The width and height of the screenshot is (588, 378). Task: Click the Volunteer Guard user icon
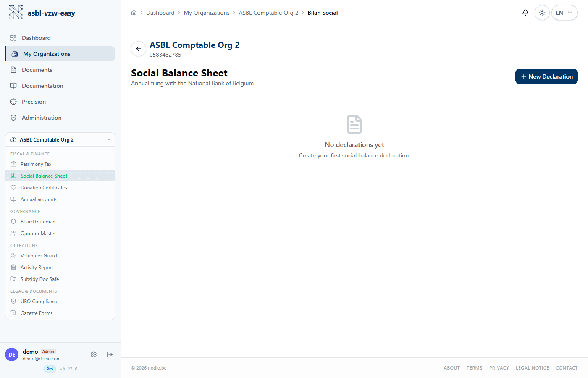[13, 256]
